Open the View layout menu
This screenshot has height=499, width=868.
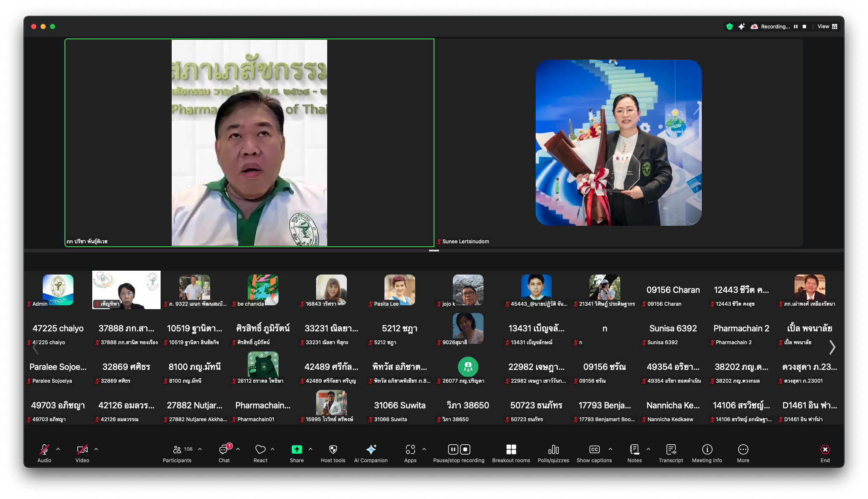(827, 27)
